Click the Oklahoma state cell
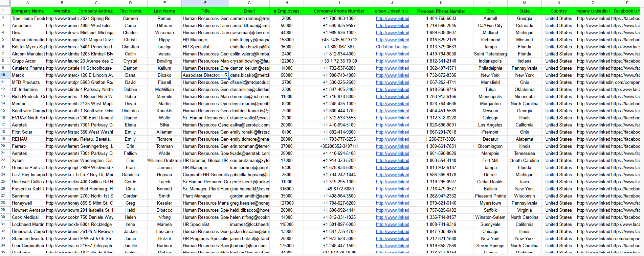This screenshot has width=644, height=256. pyautogui.click(x=525, y=89)
